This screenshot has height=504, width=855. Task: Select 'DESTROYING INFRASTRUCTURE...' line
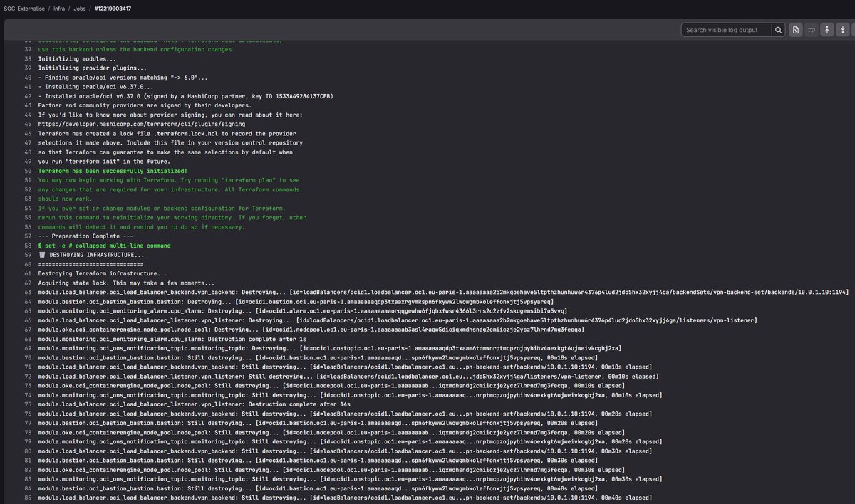(91, 255)
